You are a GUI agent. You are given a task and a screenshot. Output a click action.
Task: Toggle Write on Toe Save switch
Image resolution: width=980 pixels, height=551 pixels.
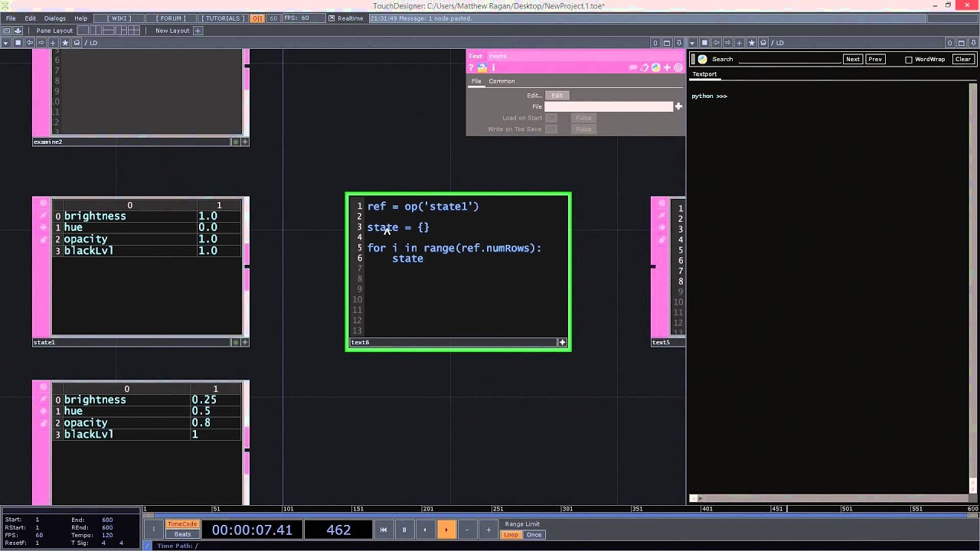pyautogui.click(x=551, y=129)
